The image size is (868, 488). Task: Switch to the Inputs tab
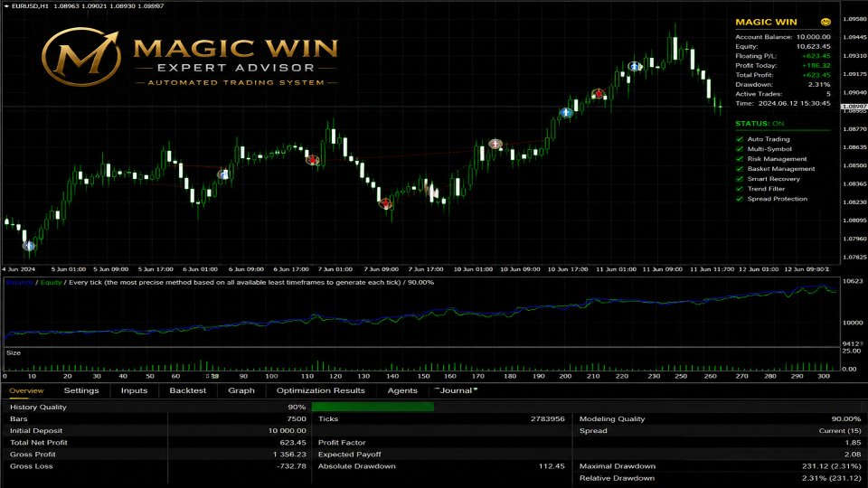click(x=134, y=390)
